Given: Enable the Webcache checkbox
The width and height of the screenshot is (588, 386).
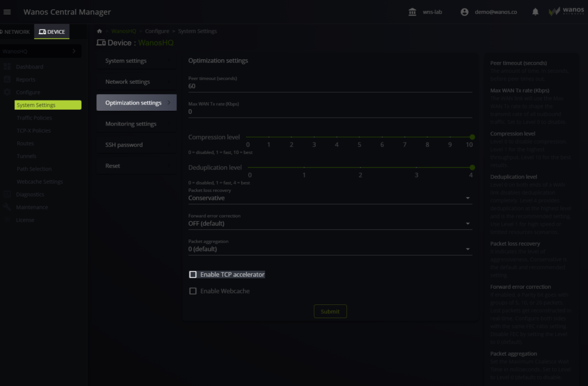Looking at the screenshot, I should point(193,291).
